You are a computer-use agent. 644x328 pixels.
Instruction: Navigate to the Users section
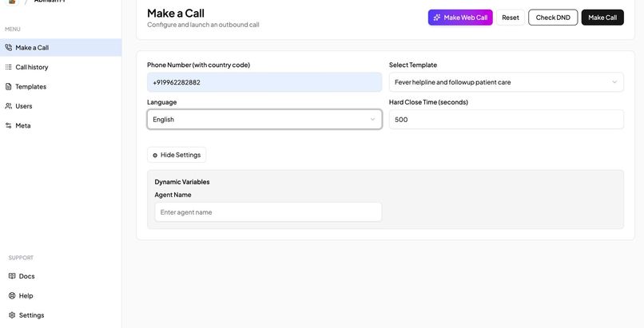[x=61, y=106]
